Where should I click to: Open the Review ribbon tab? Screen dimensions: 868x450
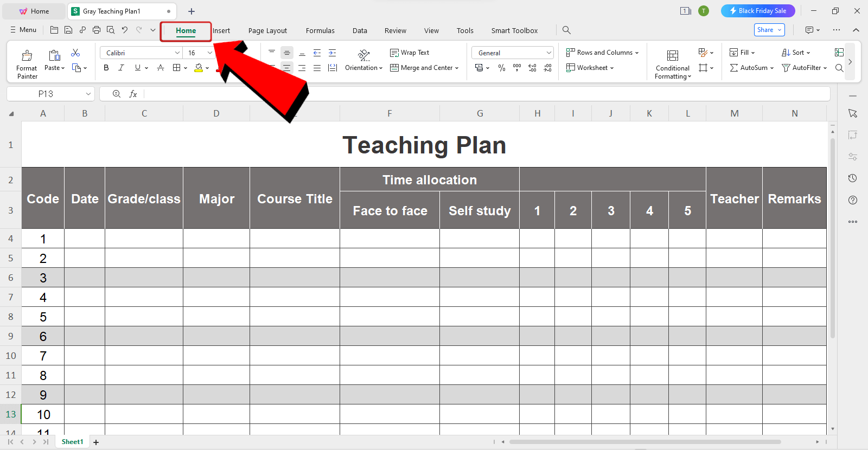pyautogui.click(x=395, y=30)
